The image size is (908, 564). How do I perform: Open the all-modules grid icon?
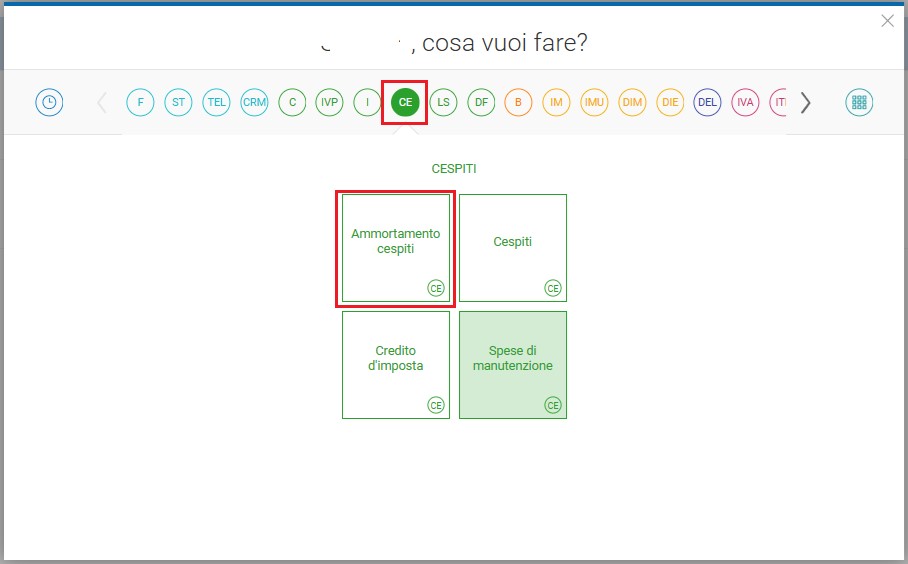pyautogui.click(x=859, y=102)
